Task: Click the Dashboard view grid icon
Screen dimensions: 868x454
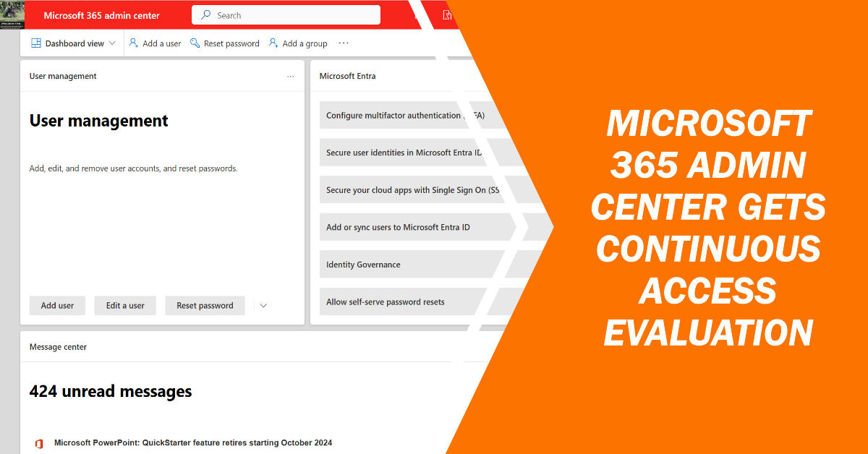Action: point(35,43)
